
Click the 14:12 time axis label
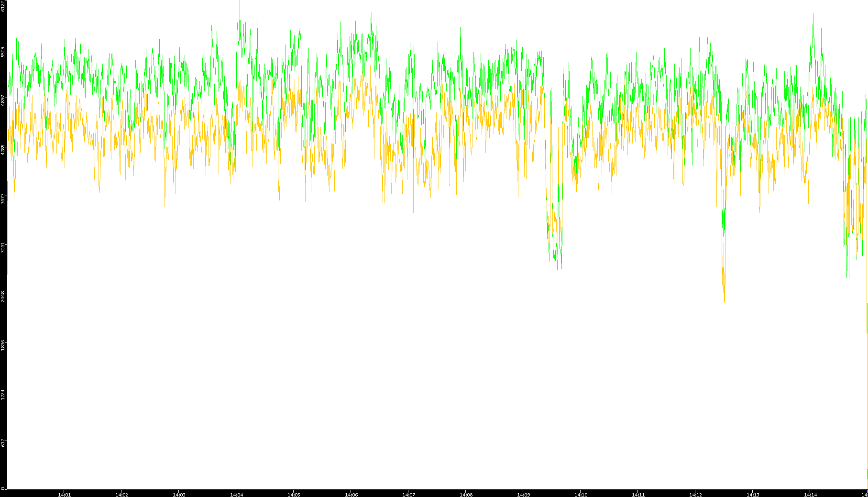pyautogui.click(x=695, y=495)
